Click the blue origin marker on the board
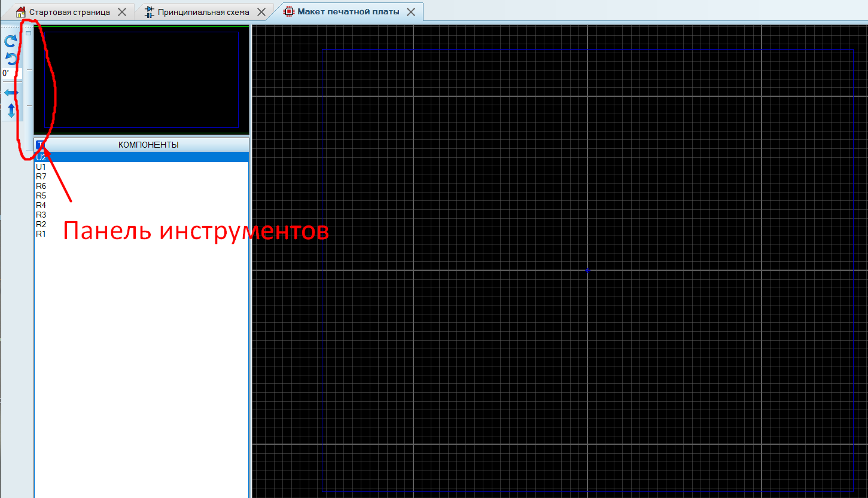The image size is (868, 498). pyautogui.click(x=587, y=271)
